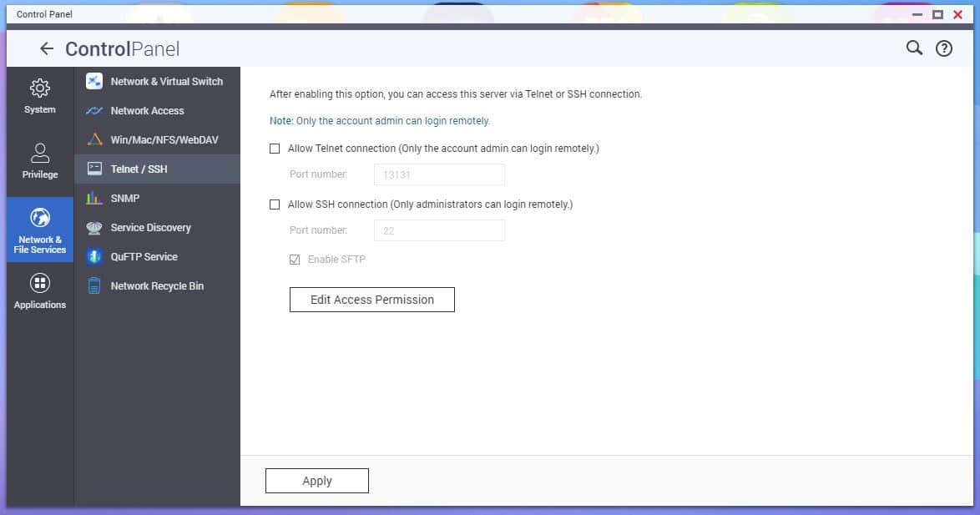Click the back arrow beside ControlPanel

pyautogui.click(x=47, y=48)
